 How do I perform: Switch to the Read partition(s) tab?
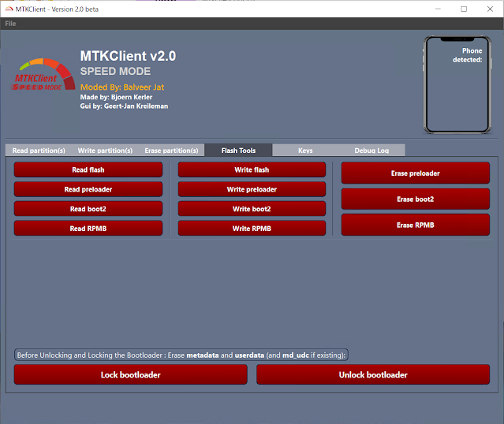coord(39,151)
